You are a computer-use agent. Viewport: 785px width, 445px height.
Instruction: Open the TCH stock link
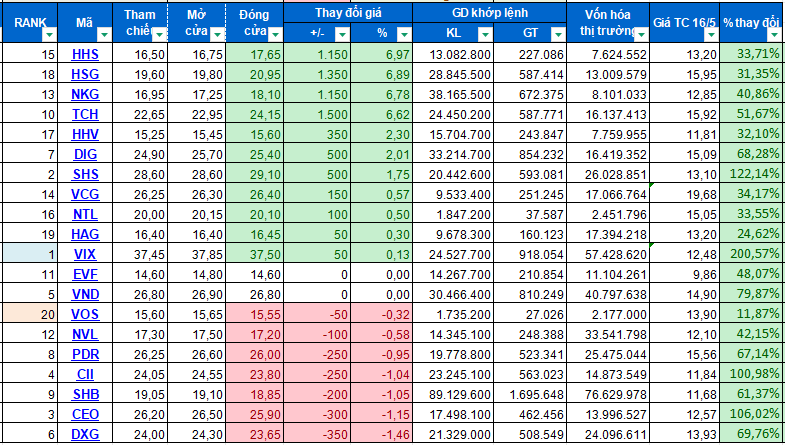[85, 114]
